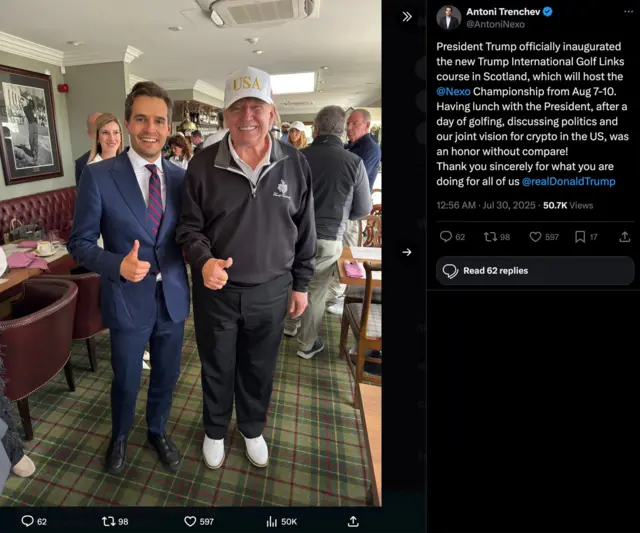Toggle the heart icon under the photo
The width and height of the screenshot is (640, 533).
click(x=190, y=521)
